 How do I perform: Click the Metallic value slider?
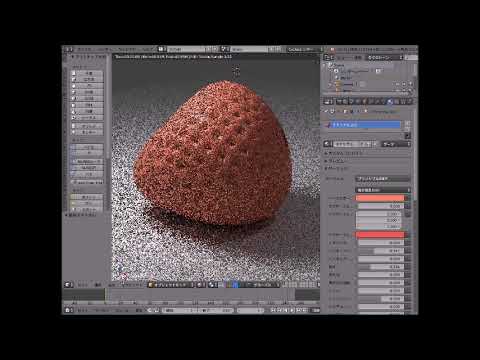tap(381, 243)
